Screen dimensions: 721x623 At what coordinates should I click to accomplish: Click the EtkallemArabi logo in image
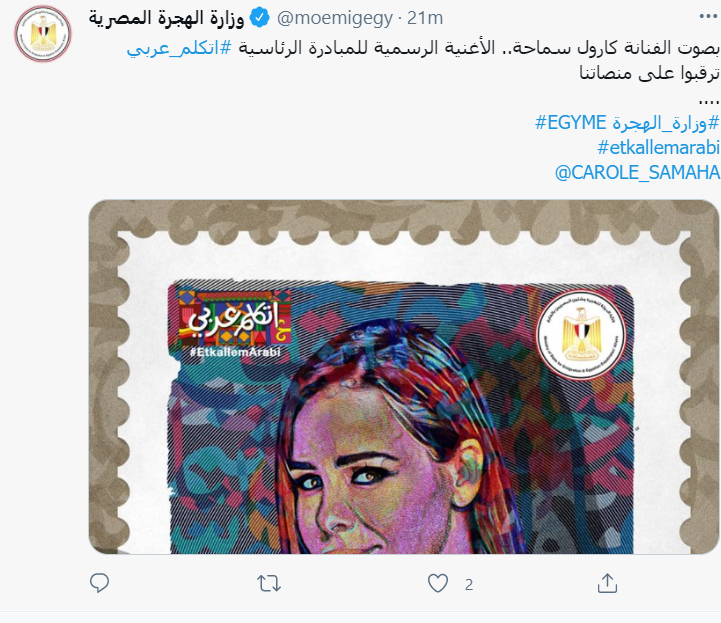[x=235, y=324]
